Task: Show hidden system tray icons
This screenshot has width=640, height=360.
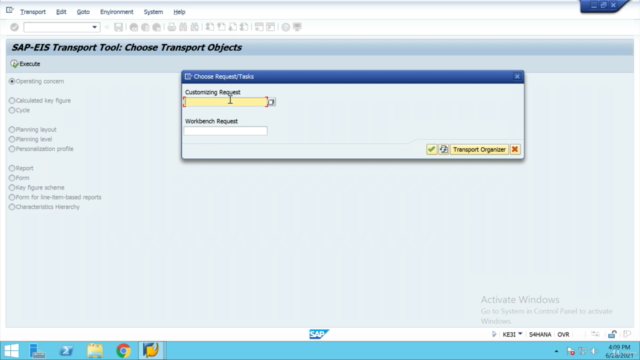Action: (556, 351)
